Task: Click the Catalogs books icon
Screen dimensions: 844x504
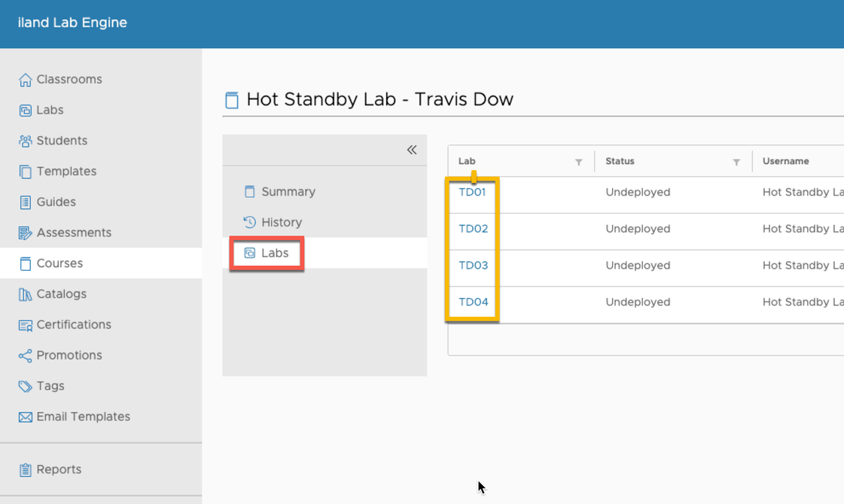Action: pyautogui.click(x=26, y=294)
